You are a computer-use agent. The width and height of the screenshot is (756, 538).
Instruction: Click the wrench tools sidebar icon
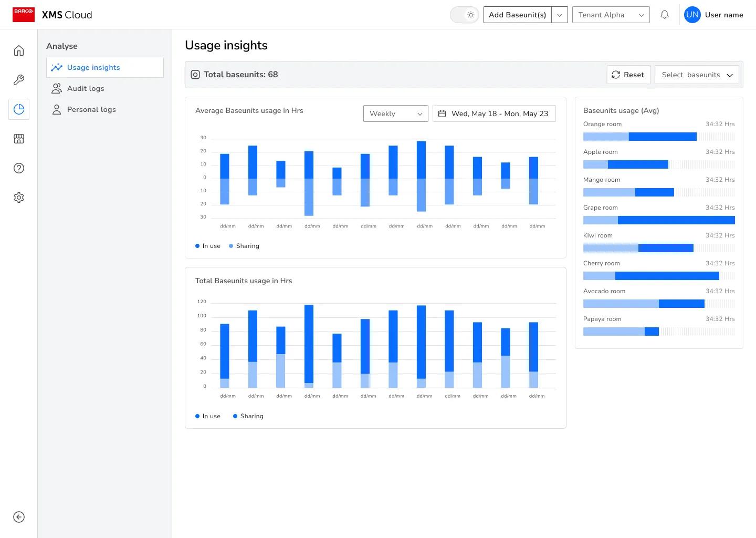point(19,80)
